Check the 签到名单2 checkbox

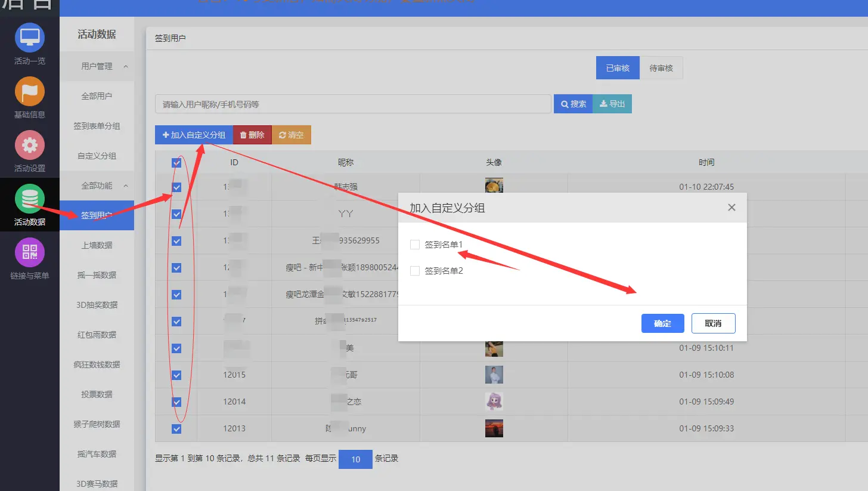coord(415,271)
